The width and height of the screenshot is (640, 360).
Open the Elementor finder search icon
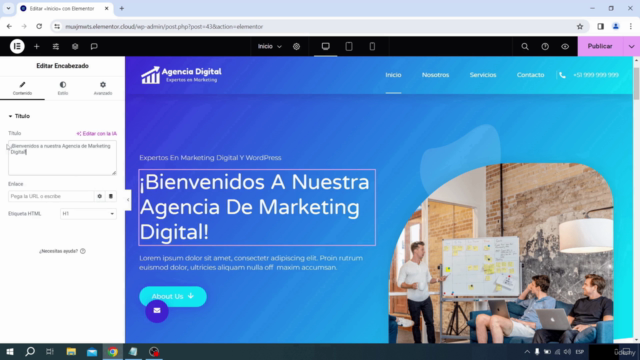pos(525,47)
